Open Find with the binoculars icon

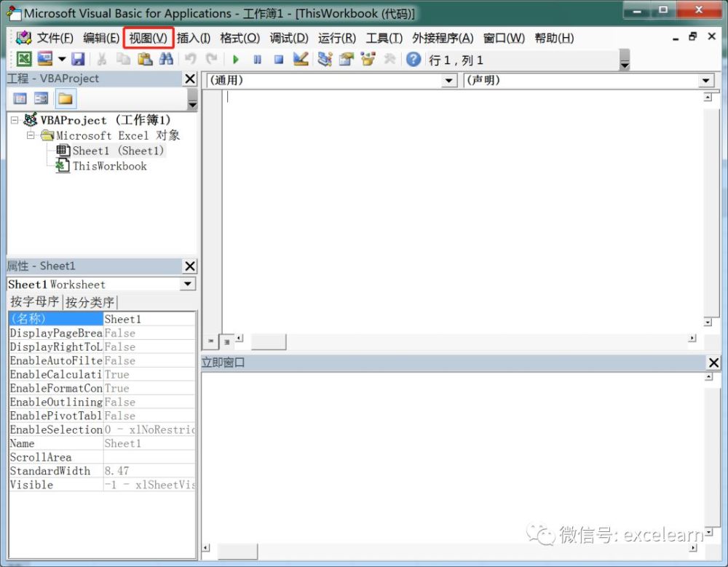tap(166, 59)
